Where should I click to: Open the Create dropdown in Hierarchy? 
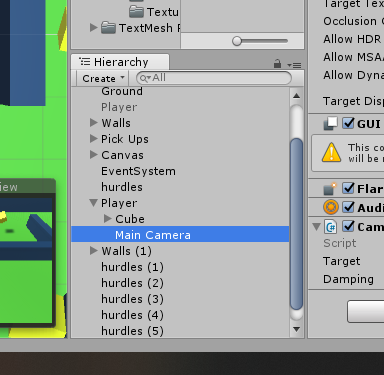click(x=103, y=78)
